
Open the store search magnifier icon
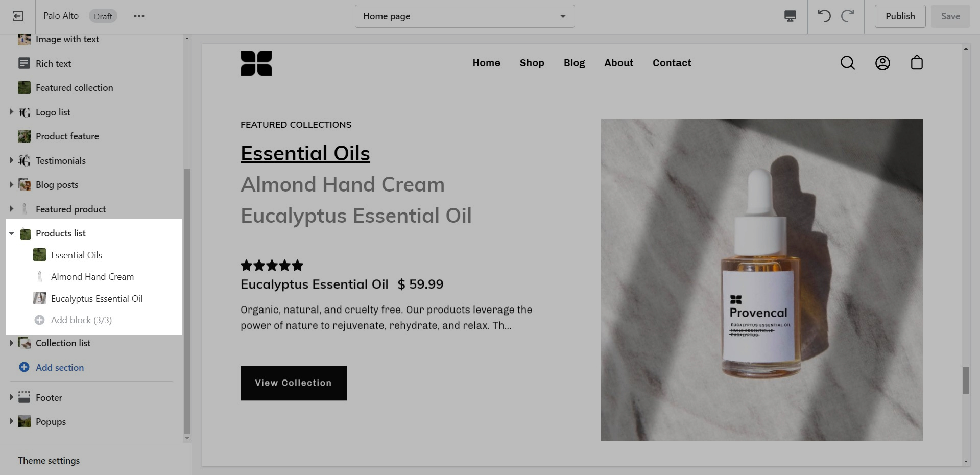tap(848, 63)
